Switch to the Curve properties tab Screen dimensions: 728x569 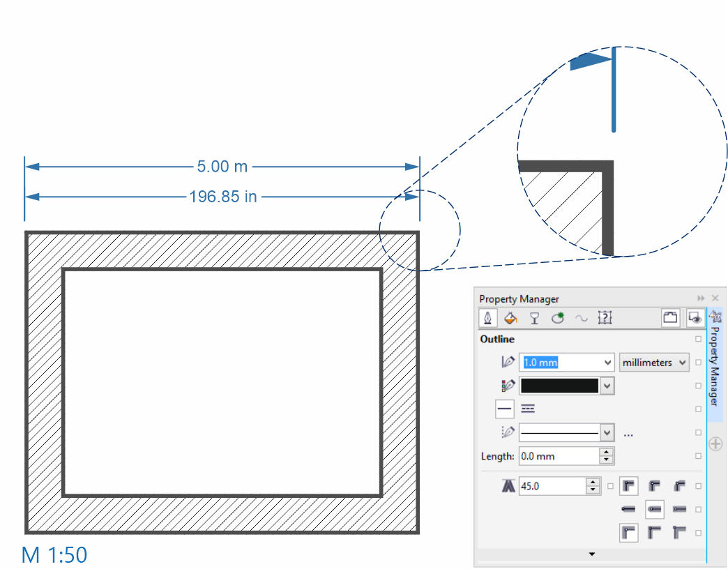click(x=582, y=319)
